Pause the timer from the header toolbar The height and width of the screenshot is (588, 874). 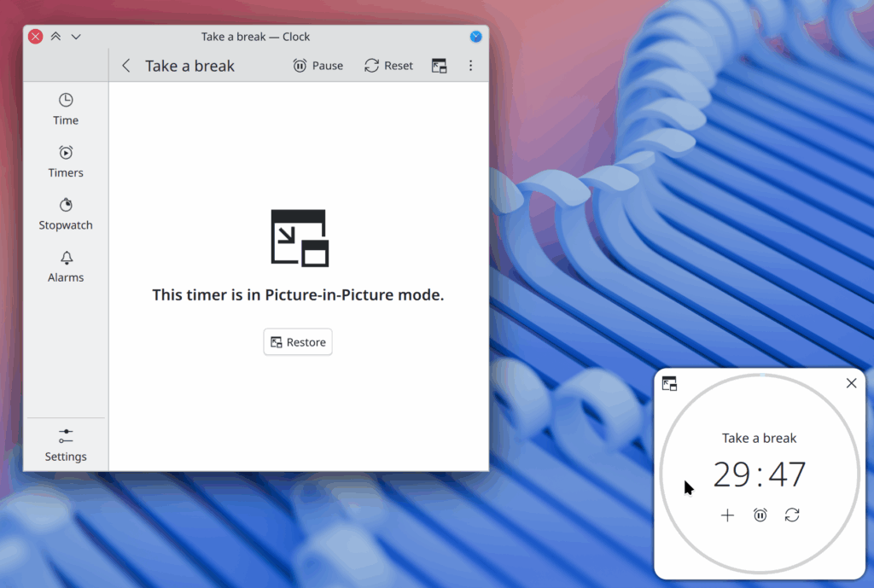318,66
